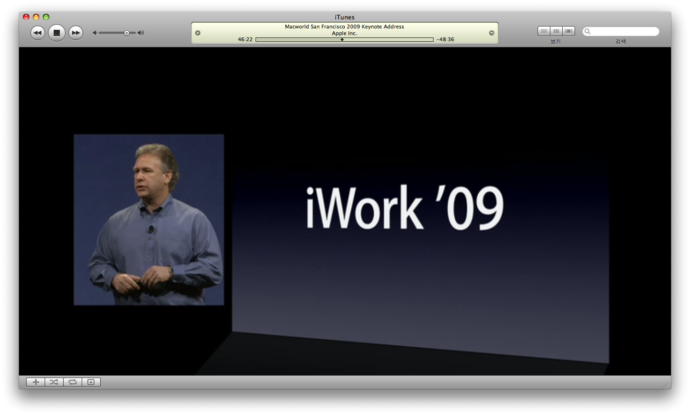Click the playback progress bar
690x415 pixels.
pos(344,40)
